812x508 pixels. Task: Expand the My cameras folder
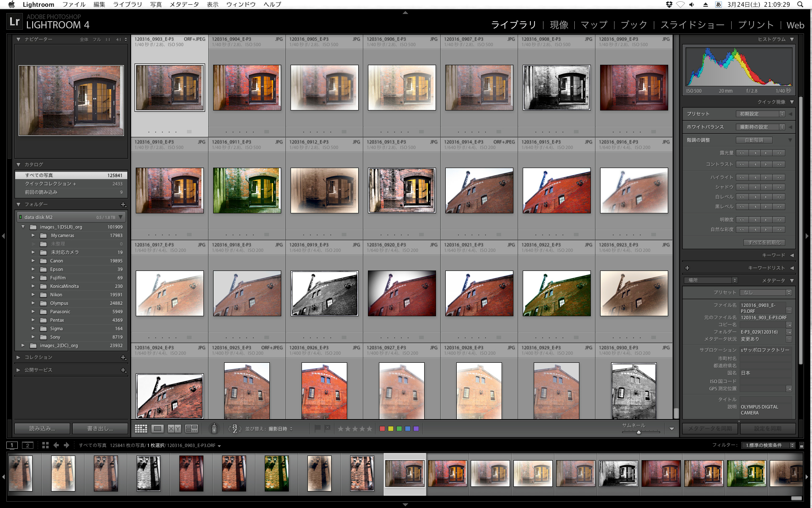[x=33, y=235]
